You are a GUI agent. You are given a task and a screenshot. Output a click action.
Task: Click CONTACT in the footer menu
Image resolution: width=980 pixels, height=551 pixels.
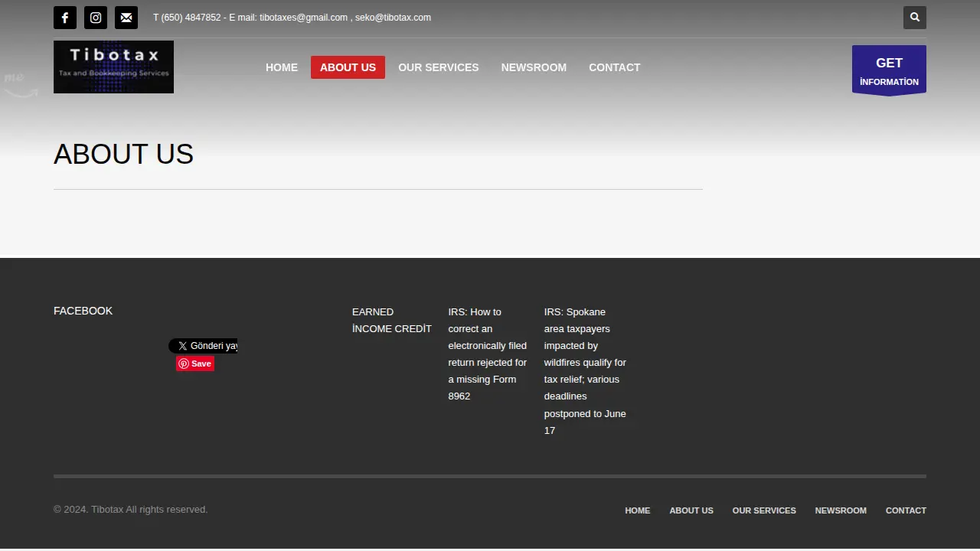906,510
